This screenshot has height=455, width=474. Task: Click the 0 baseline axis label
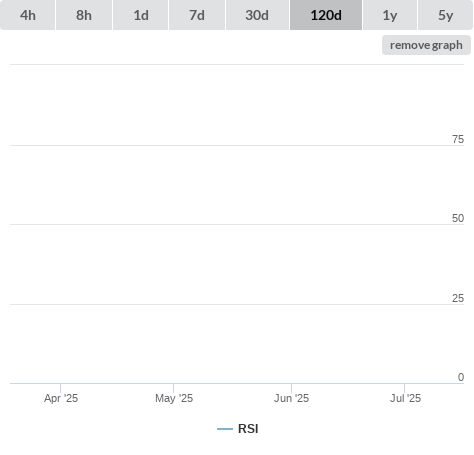[x=461, y=377]
